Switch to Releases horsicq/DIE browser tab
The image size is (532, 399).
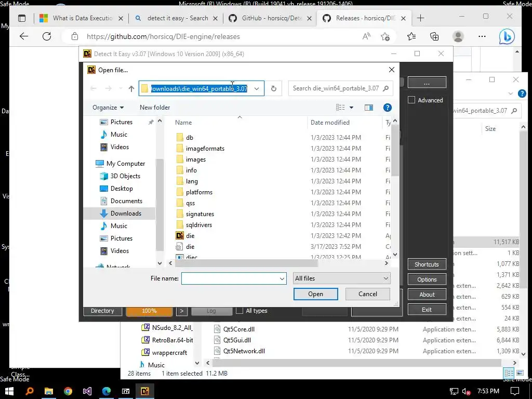364,18
